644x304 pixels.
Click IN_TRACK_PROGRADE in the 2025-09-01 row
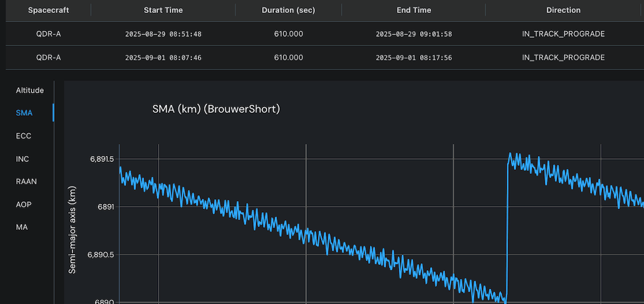click(563, 58)
